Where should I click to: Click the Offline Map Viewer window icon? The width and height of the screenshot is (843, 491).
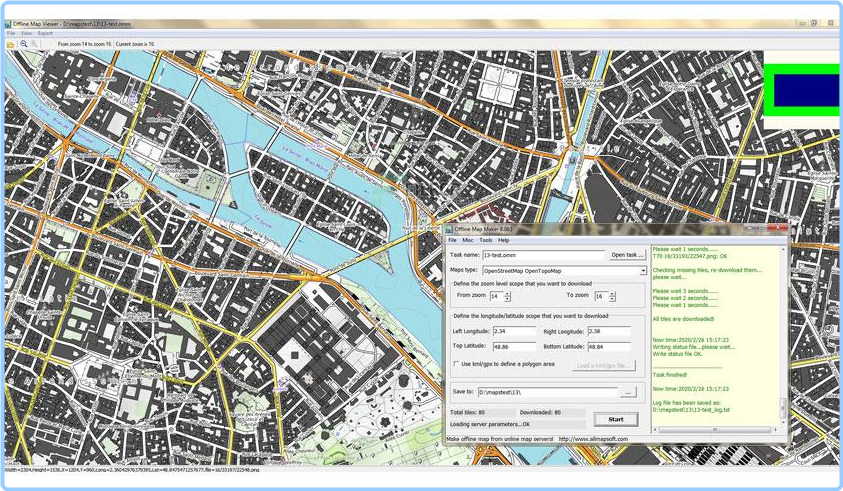8,24
